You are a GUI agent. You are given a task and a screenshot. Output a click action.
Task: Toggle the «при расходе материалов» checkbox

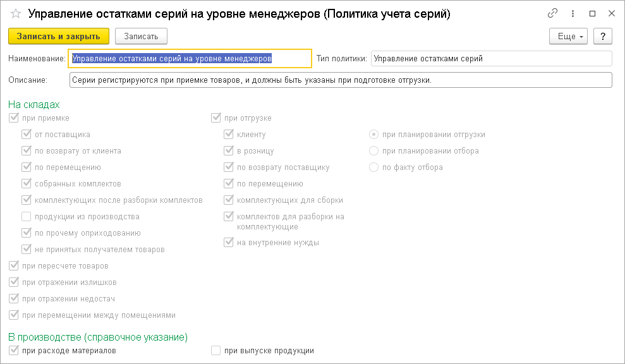[14, 350]
